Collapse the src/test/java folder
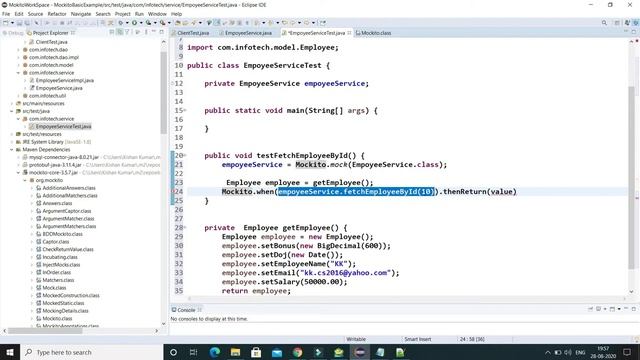The height and width of the screenshot is (360, 640). pos(12,111)
